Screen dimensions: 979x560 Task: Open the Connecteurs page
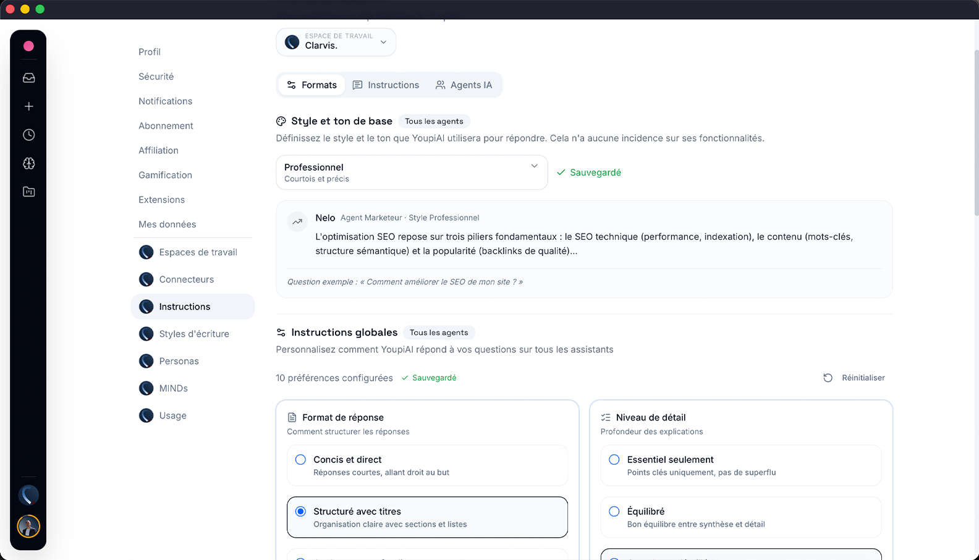pyautogui.click(x=186, y=279)
